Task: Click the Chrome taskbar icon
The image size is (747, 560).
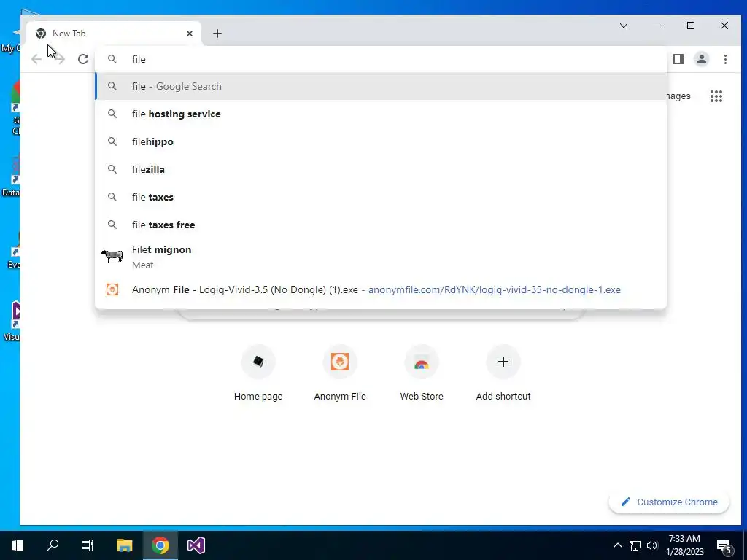Action: (x=160, y=545)
